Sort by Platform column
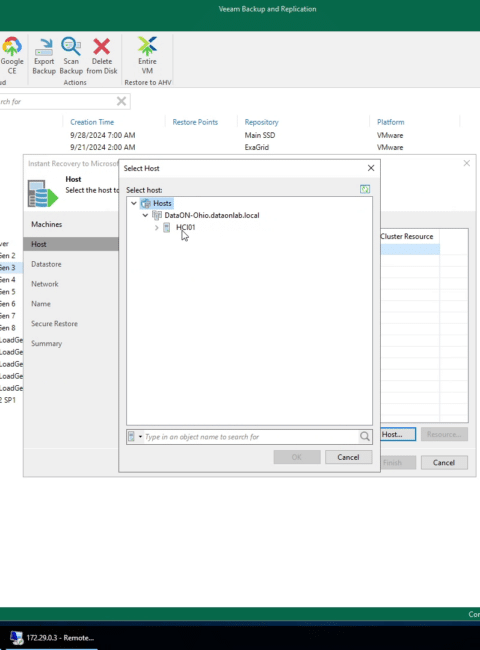This screenshot has height=650, width=480. pos(390,122)
